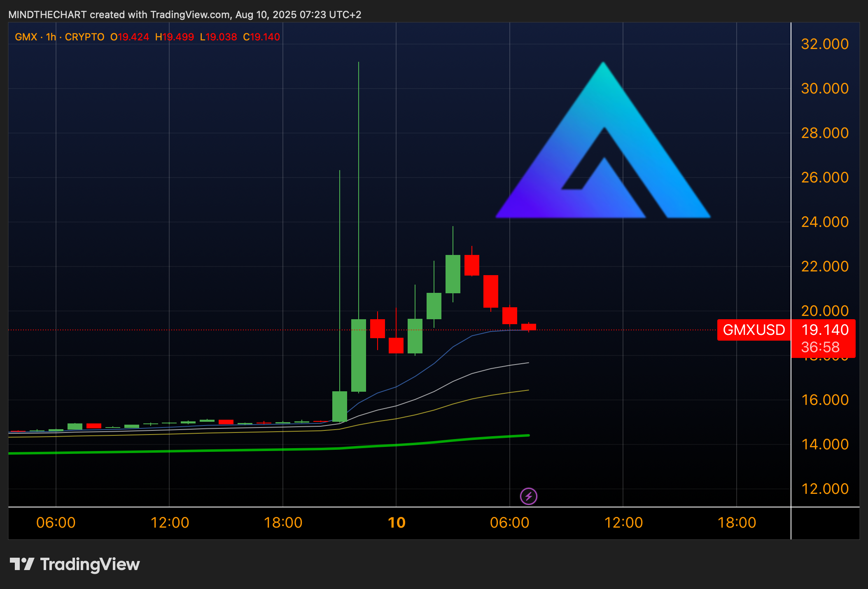Click the purple lightning bolt event icon
868x589 pixels.
coord(529,496)
